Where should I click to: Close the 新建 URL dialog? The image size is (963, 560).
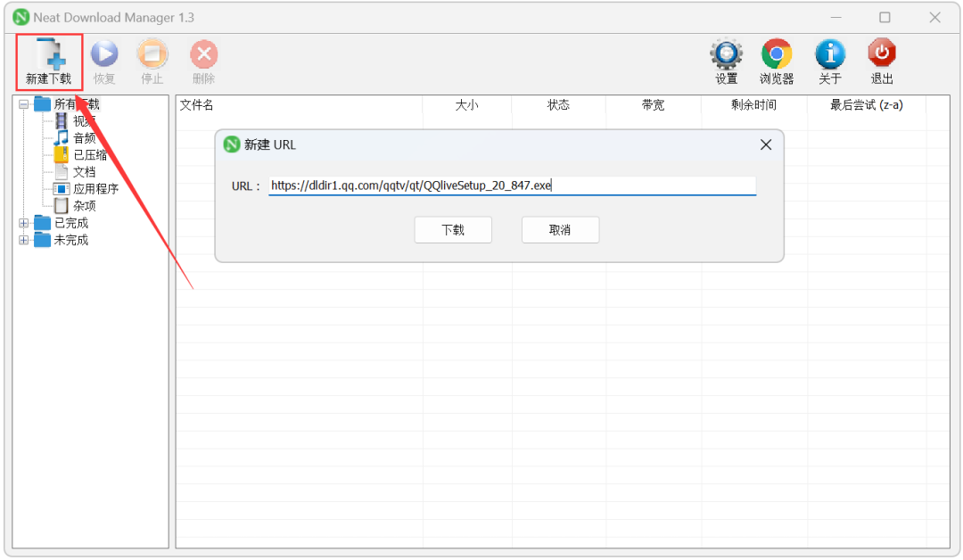(x=766, y=145)
